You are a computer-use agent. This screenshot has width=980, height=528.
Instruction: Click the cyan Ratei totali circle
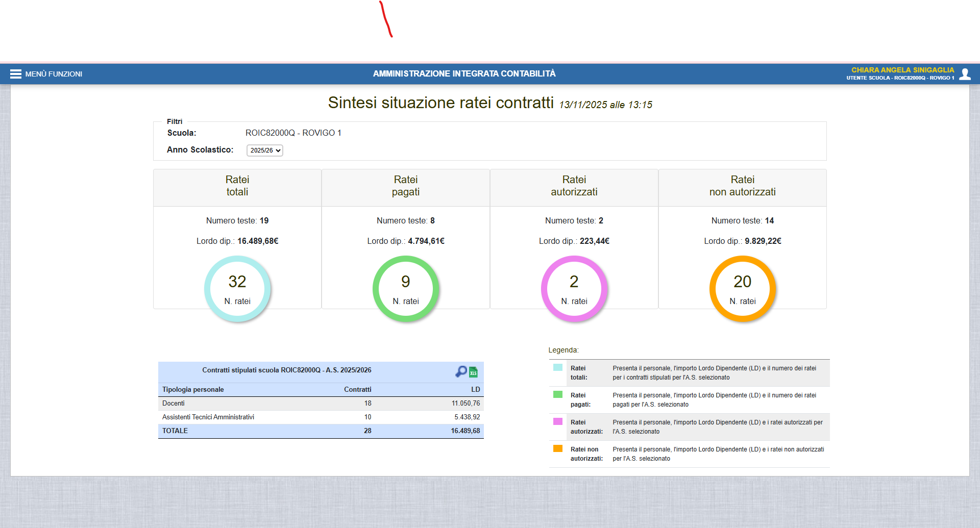237,289
